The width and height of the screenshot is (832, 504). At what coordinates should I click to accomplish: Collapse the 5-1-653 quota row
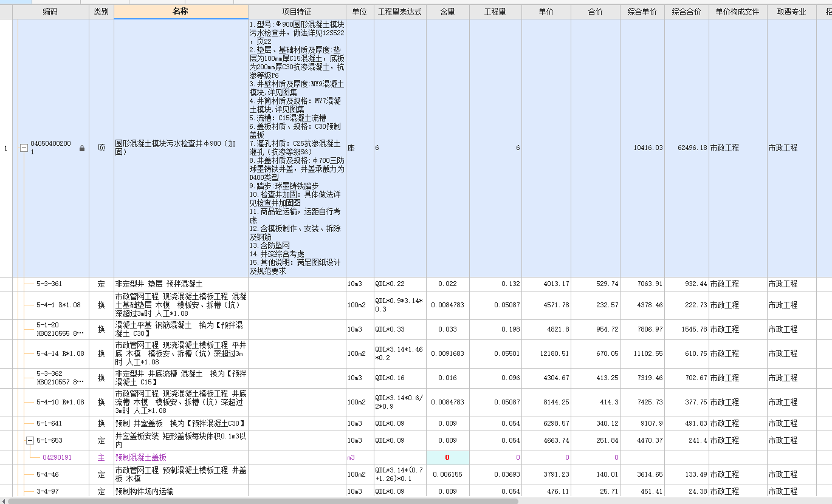[29, 441]
